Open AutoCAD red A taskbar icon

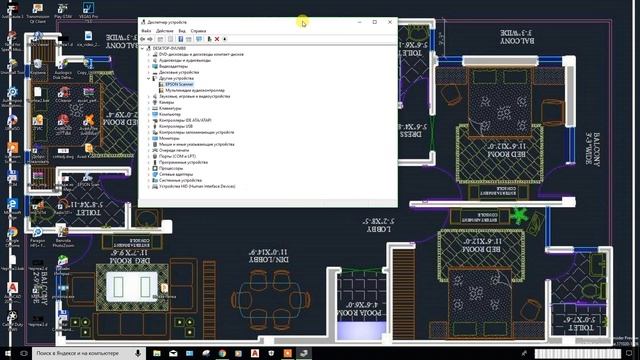pos(255,353)
